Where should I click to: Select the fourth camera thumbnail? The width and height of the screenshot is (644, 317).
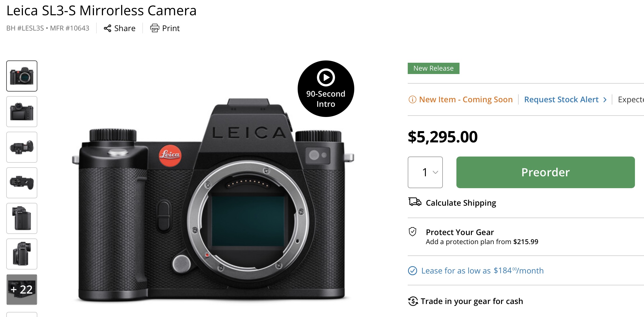coord(22,183)
